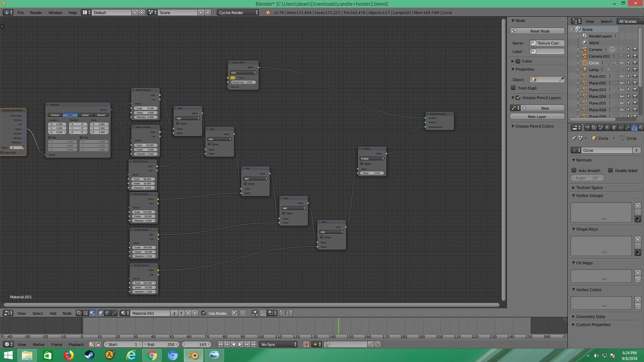Click the Render tab camera icon in Properties
The width and height of the screenshot is (644, 362).
pos(587,128)
